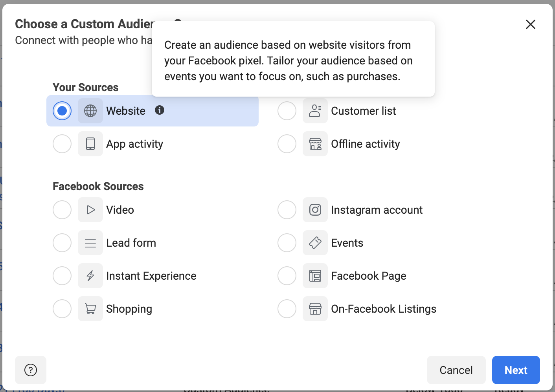Click the Customer list label
Screen dimensions: 555x392
[x=364, y=111]
